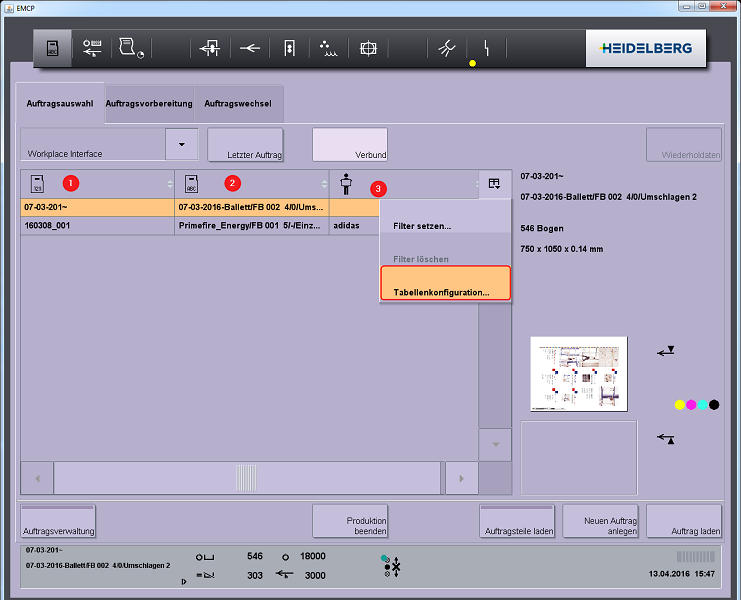741x600 pixels.
Task: Select the powder spray dots icon
Action: [328, 48]
